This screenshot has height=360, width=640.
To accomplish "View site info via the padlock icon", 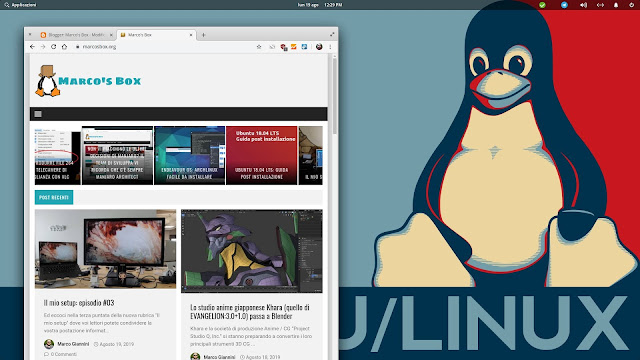I will click(78, 47).
